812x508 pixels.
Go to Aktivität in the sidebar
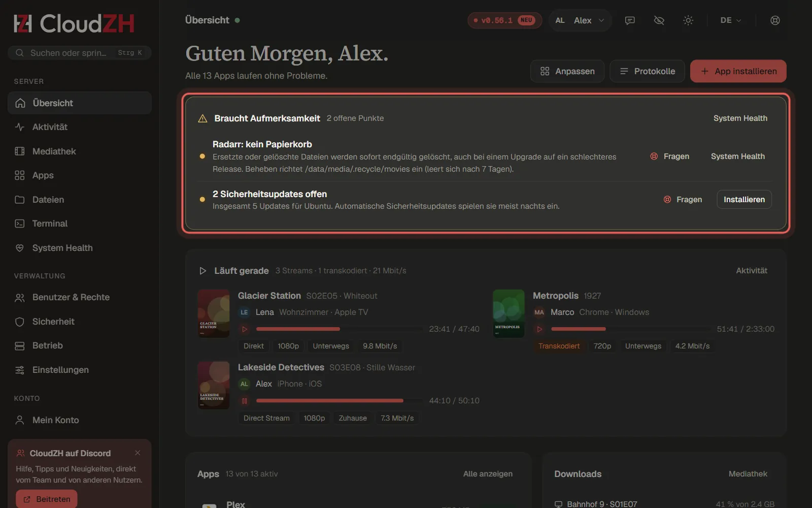(80, 127)
